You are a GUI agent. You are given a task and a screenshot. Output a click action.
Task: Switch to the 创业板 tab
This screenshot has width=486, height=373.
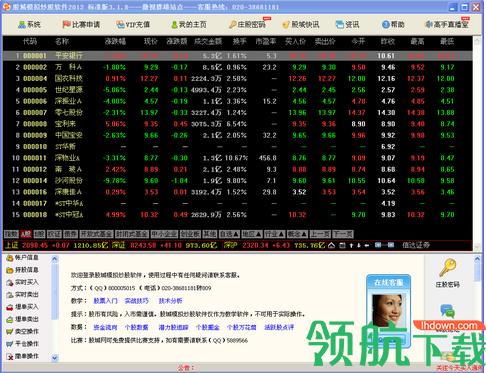(x=190, y=234)
